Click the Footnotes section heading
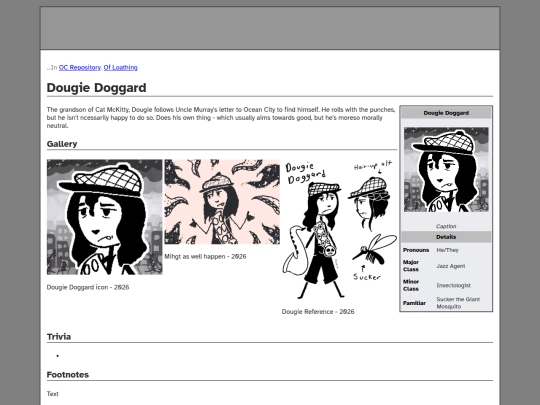 pyautogui.click(x=68, y=375)
